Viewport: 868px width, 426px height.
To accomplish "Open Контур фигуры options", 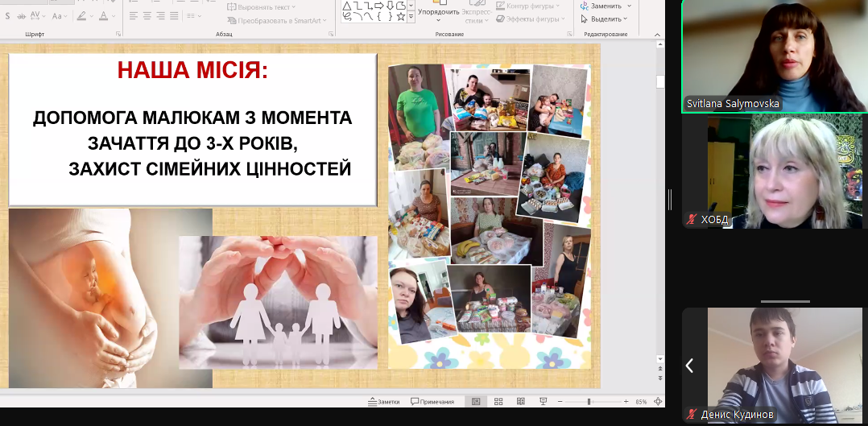I will [527, 6].
